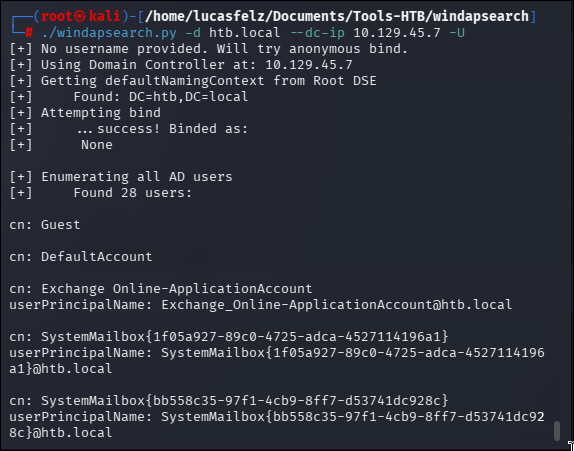Click the 10.129.45.7 argument in command

click(x=397, y=33)
